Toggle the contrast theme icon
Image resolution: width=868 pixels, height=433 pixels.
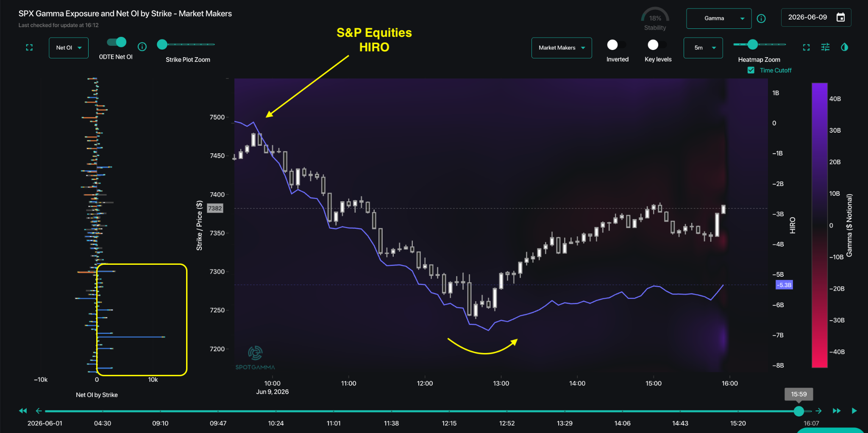[844, 47]
